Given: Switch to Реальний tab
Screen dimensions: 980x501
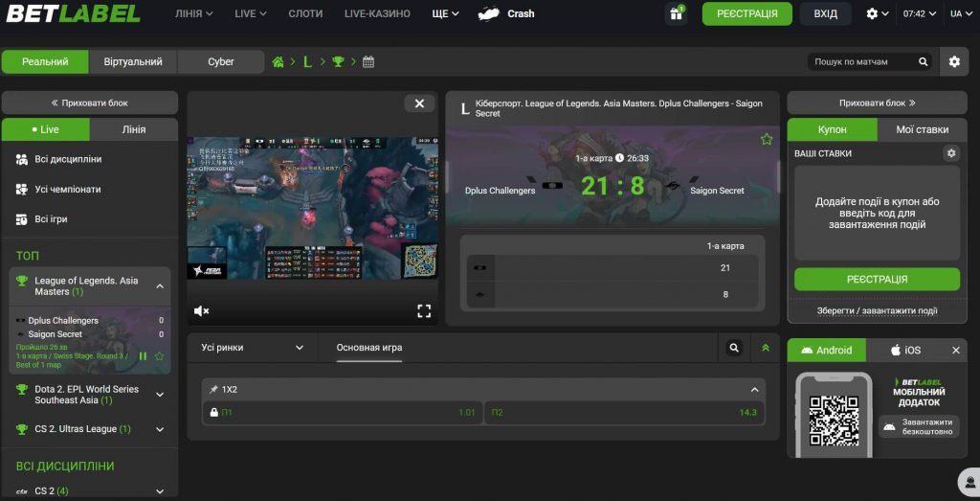Looking at the screenshot, I should 45,62.
